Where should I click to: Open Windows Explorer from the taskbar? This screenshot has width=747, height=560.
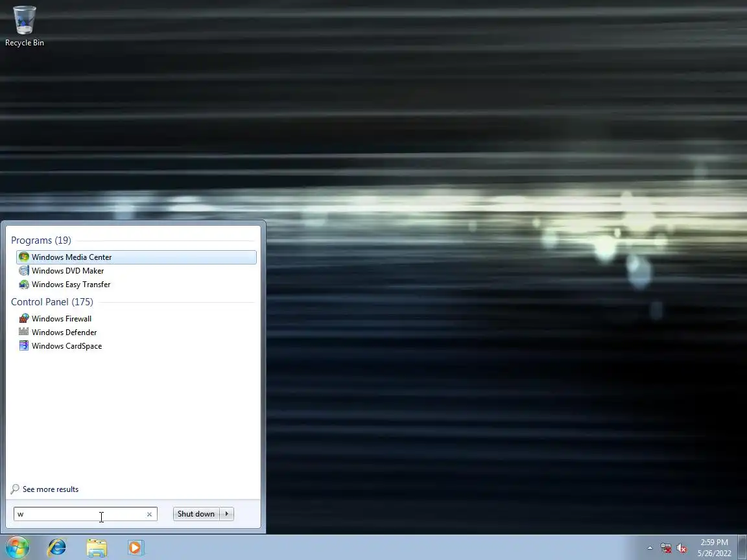click(x=97, y=548)
